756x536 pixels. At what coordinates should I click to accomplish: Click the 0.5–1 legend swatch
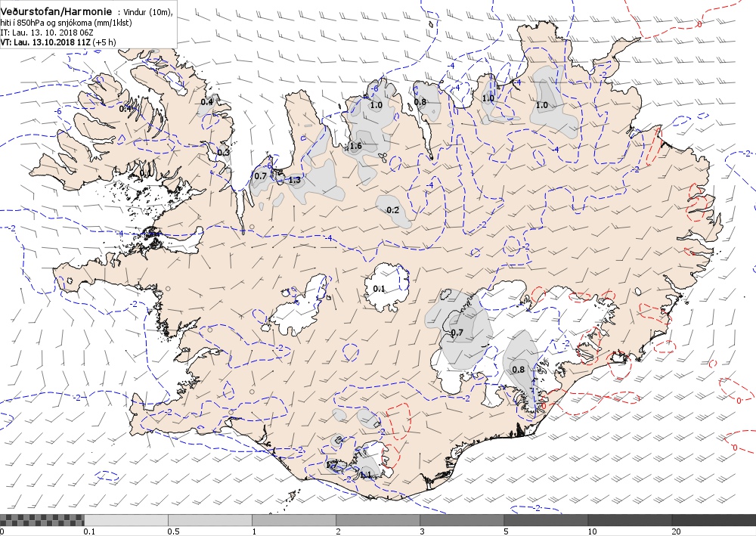[209, 519]
